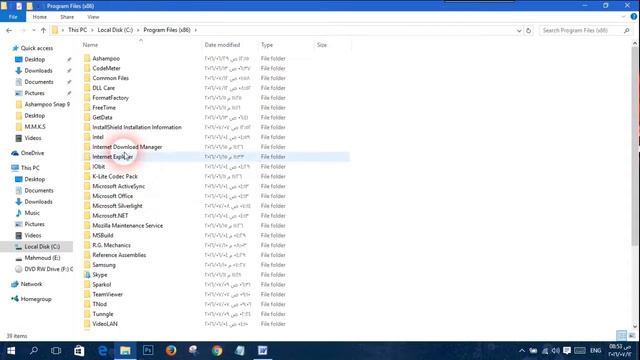Viewport: 640px width, 360px height.
Task: Select the MSBuild folder icon
Action: click(x=87, y=235)
